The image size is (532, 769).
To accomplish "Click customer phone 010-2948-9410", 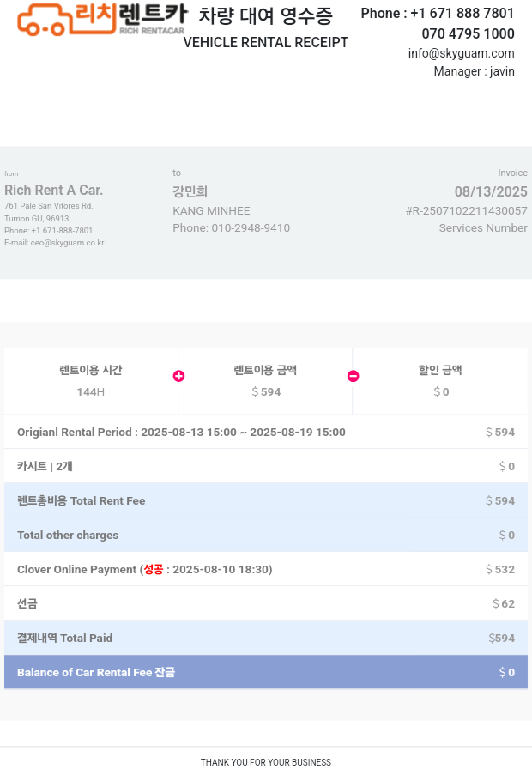I will click(x=231, y=228).
